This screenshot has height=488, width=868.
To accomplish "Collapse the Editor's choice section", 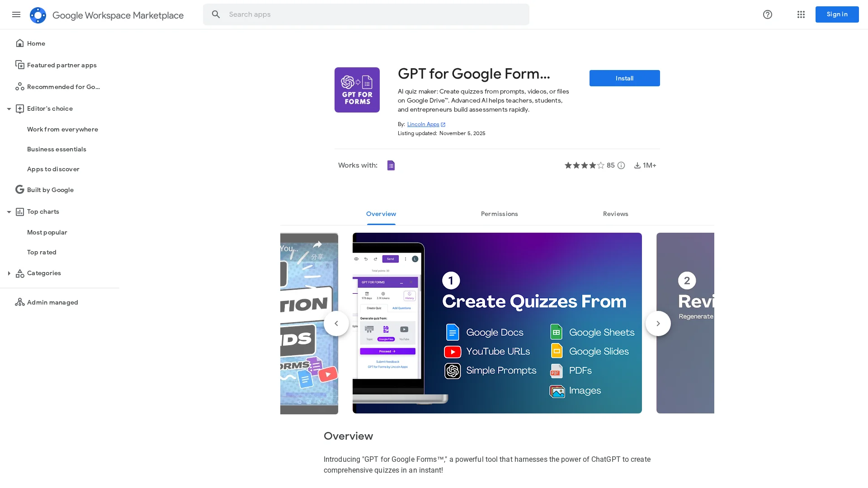I will [x=9, y=108].
